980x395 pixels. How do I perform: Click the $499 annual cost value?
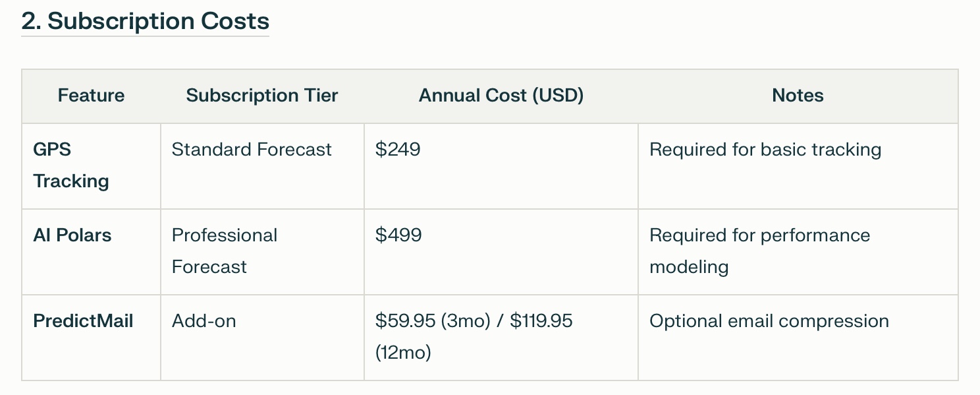[x=398, y=235]
